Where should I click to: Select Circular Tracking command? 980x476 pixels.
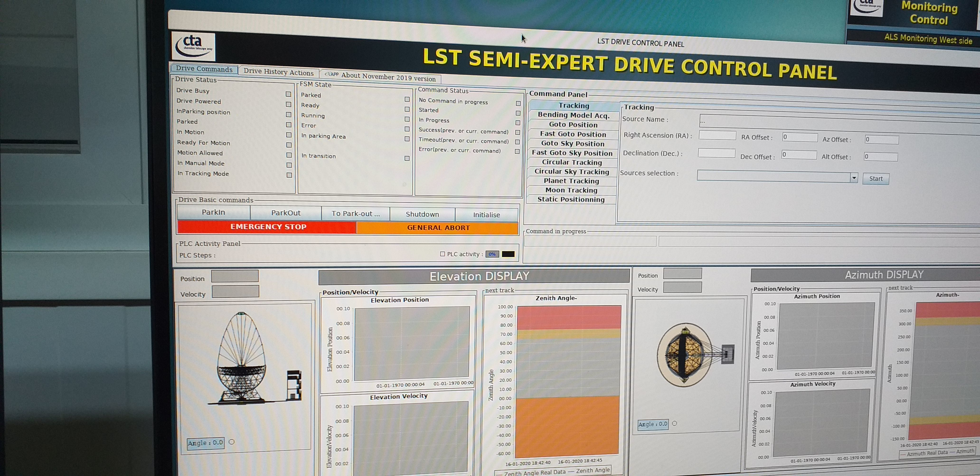click(572, 162)
